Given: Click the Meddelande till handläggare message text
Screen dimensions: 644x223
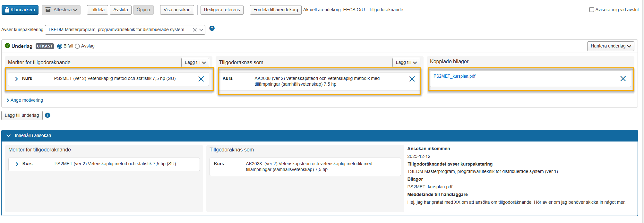Looking at the screenshot, I should click(516, 202).
